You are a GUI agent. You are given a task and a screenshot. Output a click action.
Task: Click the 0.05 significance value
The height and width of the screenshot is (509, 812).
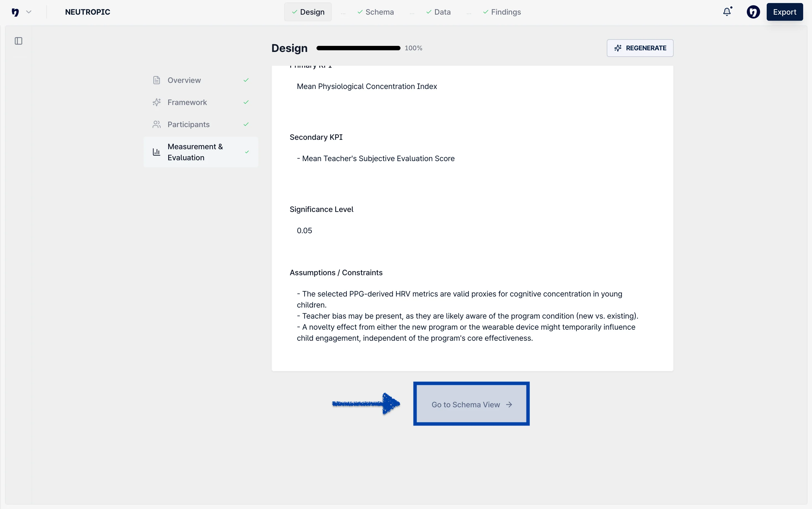[304, 231]
